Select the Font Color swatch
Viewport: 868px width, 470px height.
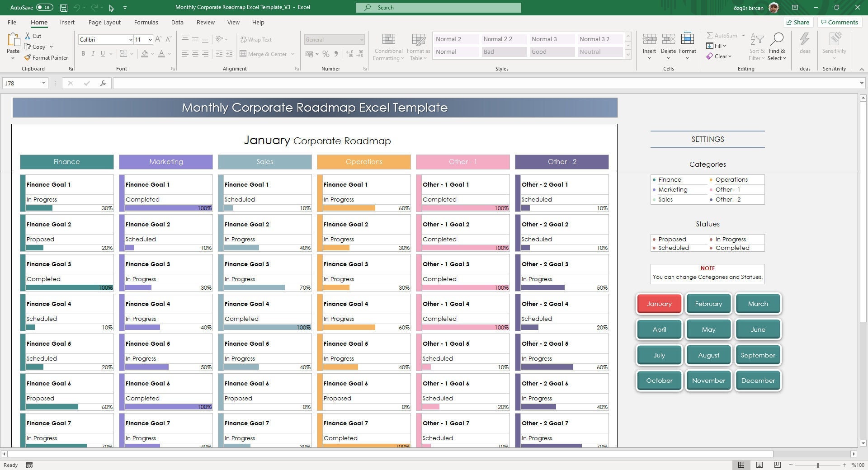162,54
